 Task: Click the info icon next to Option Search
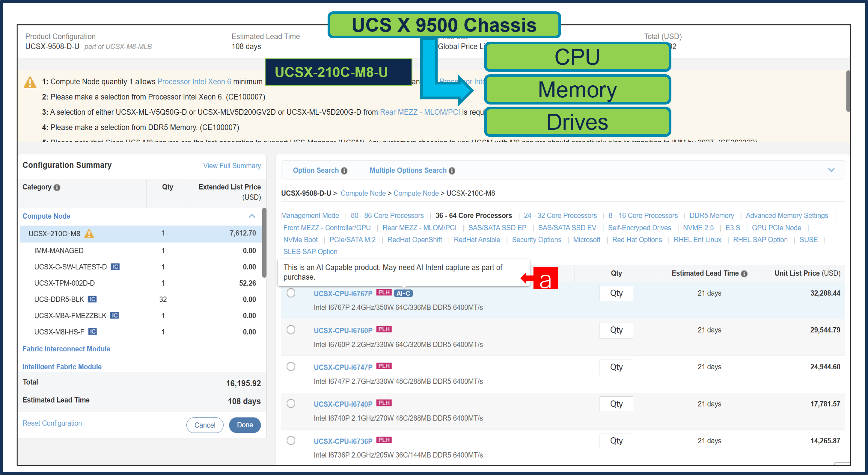click(344, 171)
